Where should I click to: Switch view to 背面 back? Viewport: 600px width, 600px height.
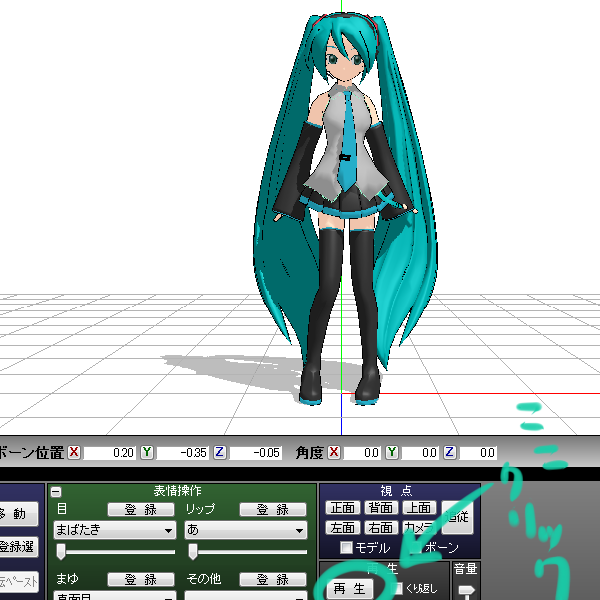[381, 508]
